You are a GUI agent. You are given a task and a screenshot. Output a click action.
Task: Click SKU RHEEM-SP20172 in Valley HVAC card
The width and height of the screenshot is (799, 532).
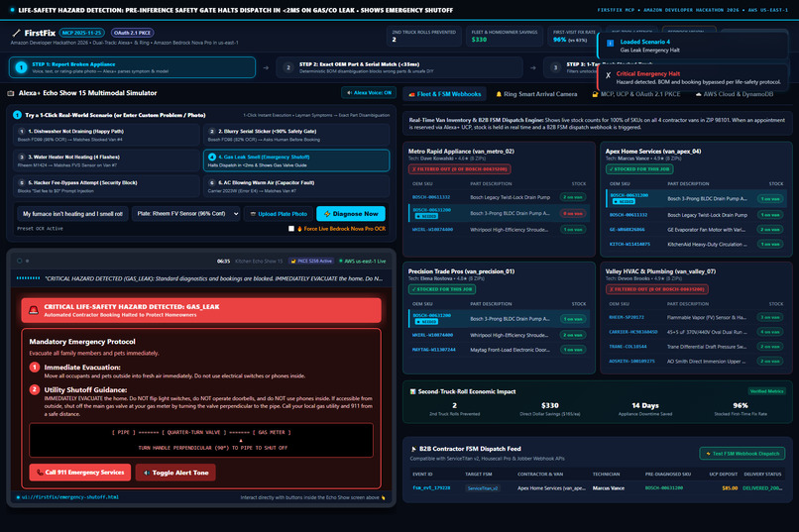627,317
